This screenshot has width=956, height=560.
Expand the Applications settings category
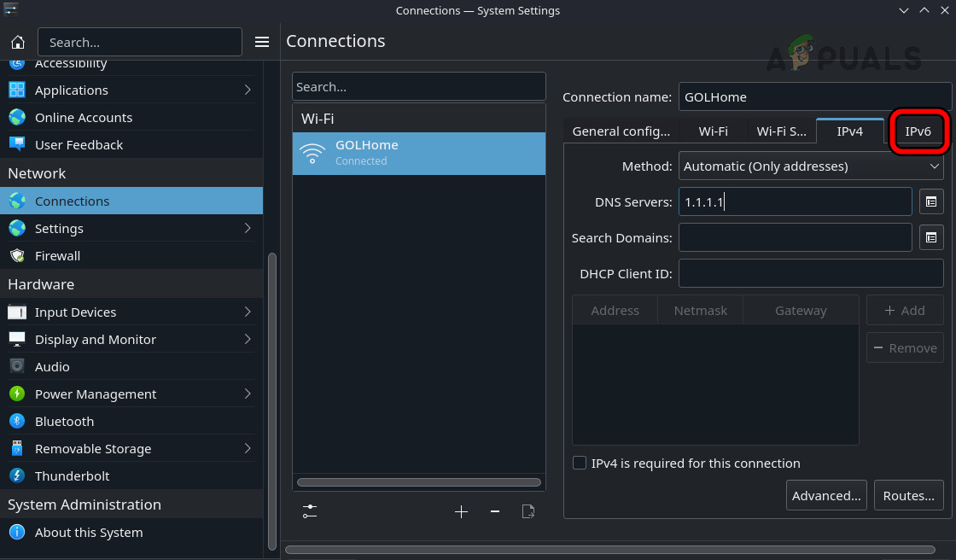pyautogui.click(x=71, y=90)
